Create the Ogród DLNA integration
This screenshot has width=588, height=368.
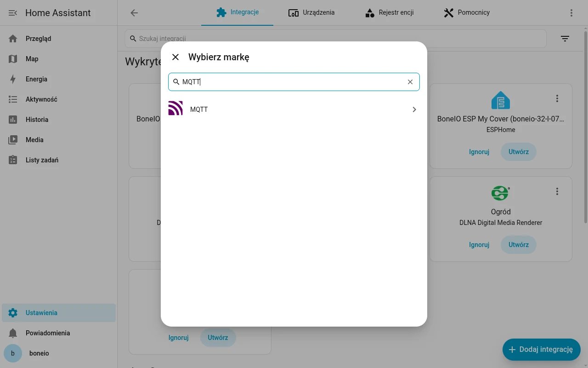point(519,245)
